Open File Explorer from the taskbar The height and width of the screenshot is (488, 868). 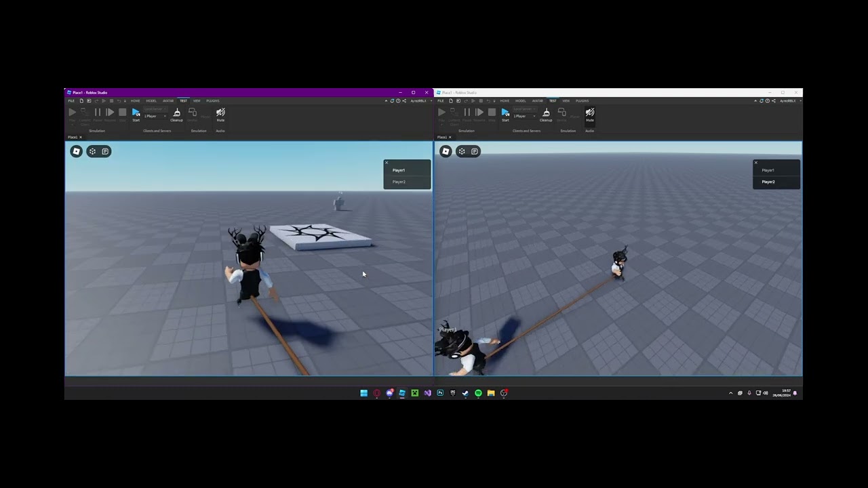(491, 393)
